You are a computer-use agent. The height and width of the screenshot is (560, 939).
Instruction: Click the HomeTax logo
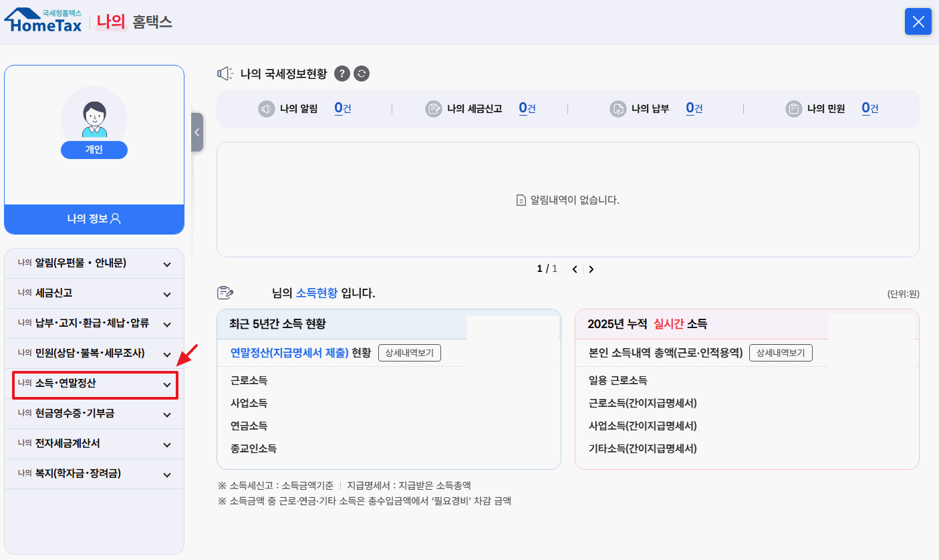coord(42,20)
